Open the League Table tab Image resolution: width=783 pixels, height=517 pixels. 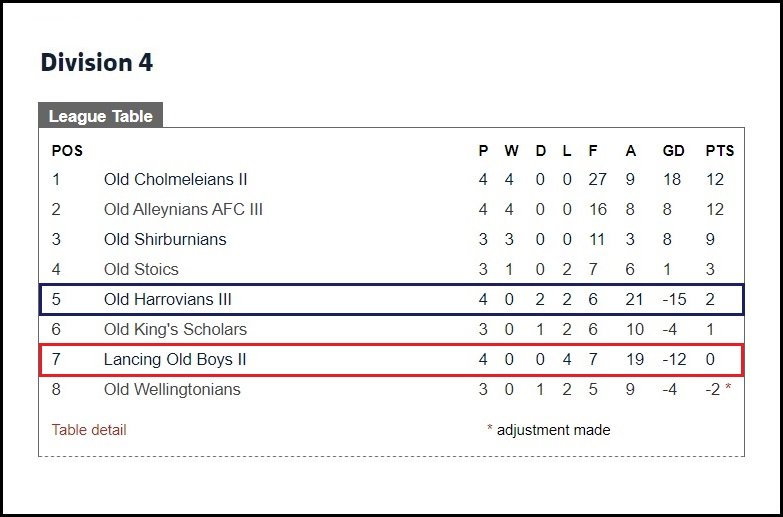pyautogui.click(x=100, y=115)
